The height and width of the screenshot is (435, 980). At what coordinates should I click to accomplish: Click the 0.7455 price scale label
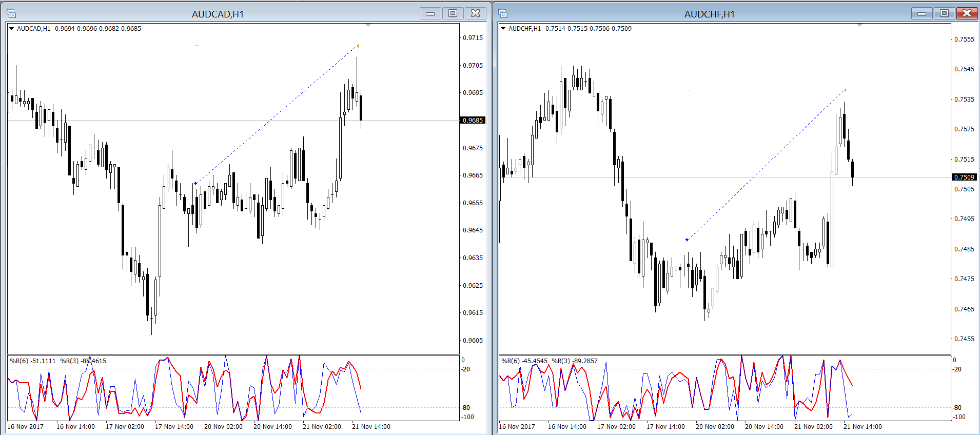[964, 339]
